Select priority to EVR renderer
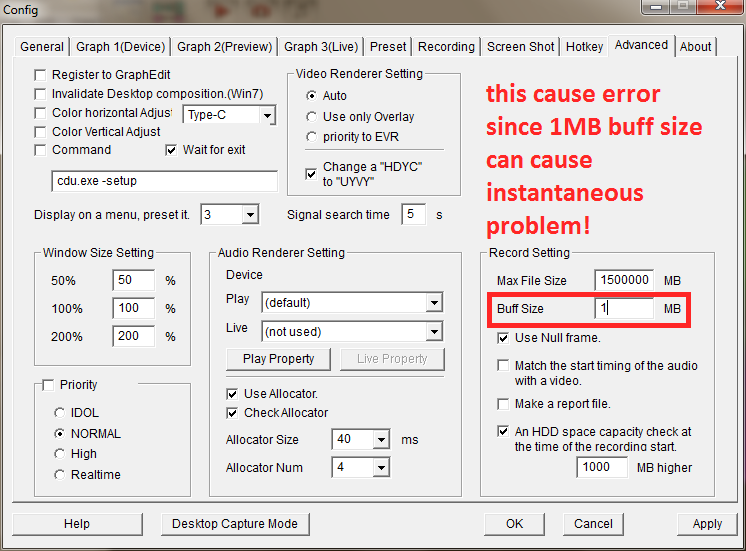This screenshot has height=551, width=746. (x=311, y=137)
